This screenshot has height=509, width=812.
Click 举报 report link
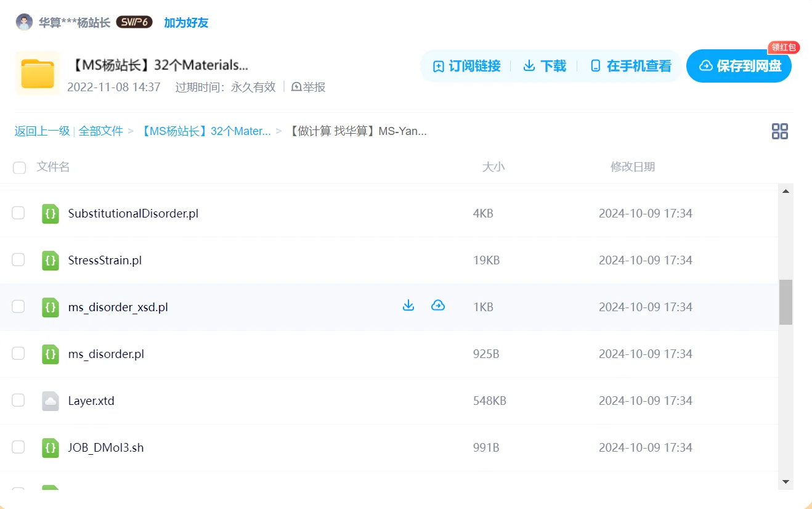coord(308,87)
